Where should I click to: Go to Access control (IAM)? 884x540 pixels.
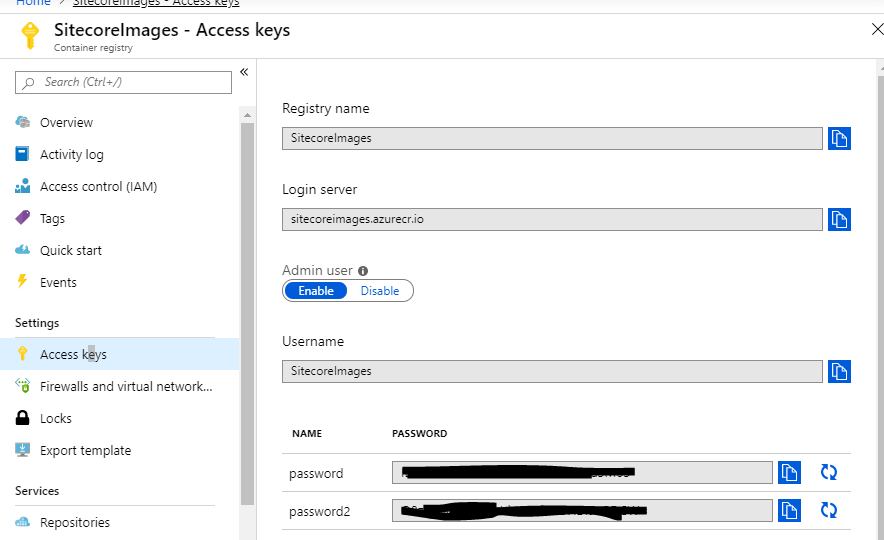(98, 186)
